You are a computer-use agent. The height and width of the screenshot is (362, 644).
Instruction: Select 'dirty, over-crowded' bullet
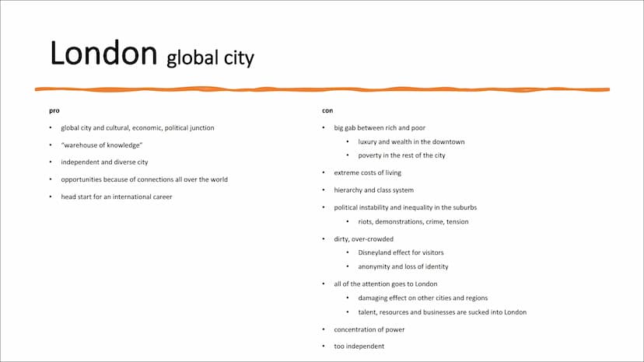363,238
